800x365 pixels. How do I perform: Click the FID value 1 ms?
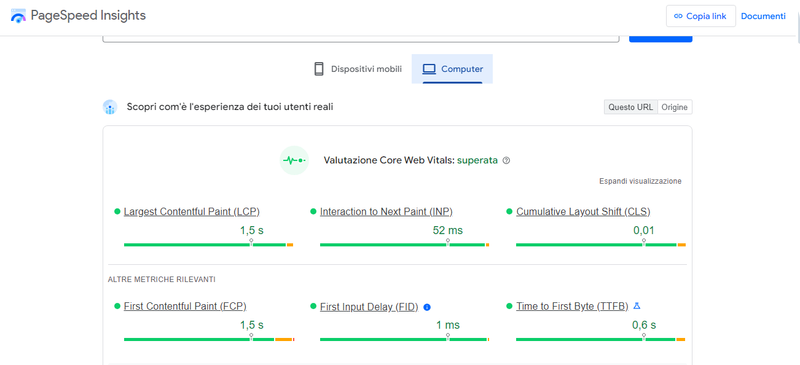447,325
